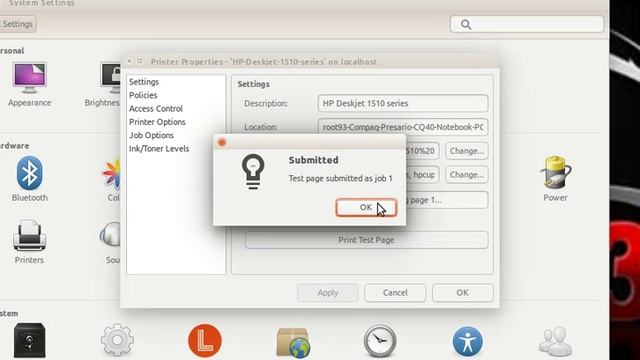The height and width of the screenshot is (360, 640).
Task: Click the Location input field
Action: (x=402, y=127)
